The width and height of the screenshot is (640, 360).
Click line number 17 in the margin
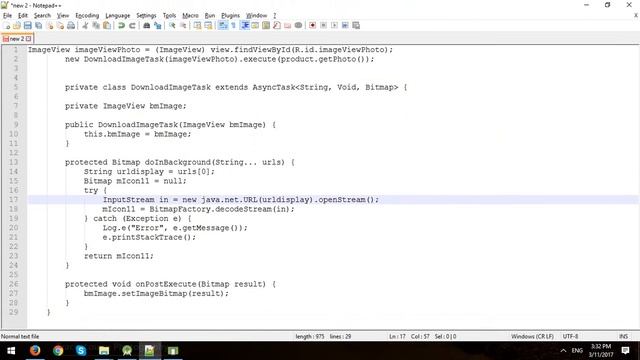point(13,200)
